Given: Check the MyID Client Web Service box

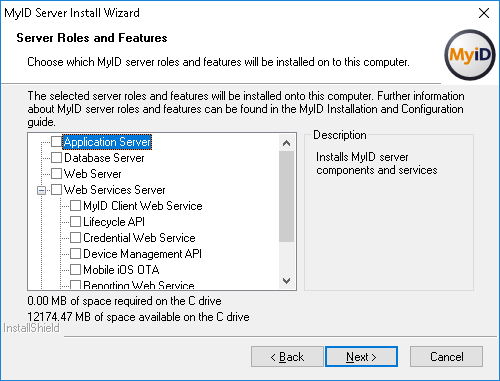Looking at the screenshot, I should tap(76, 206).
